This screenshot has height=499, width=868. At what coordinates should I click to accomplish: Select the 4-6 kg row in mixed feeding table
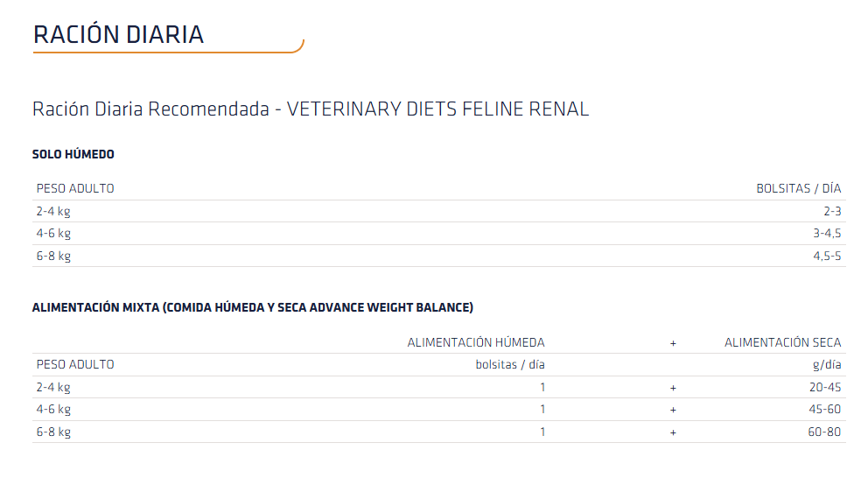53,410
